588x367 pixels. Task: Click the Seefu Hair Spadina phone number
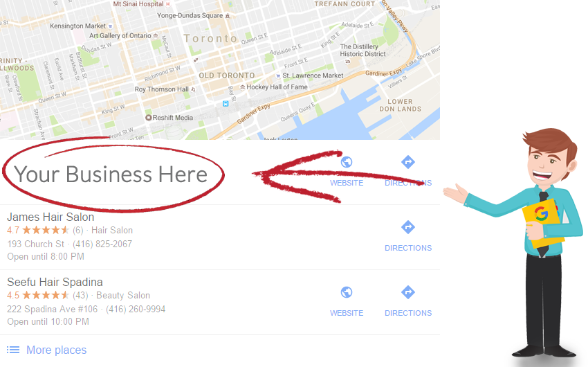pyautogui.click(x=136, y=310)
